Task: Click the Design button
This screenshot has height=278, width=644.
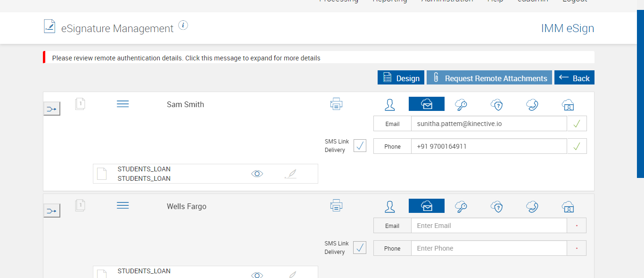Action: (401, 78)
